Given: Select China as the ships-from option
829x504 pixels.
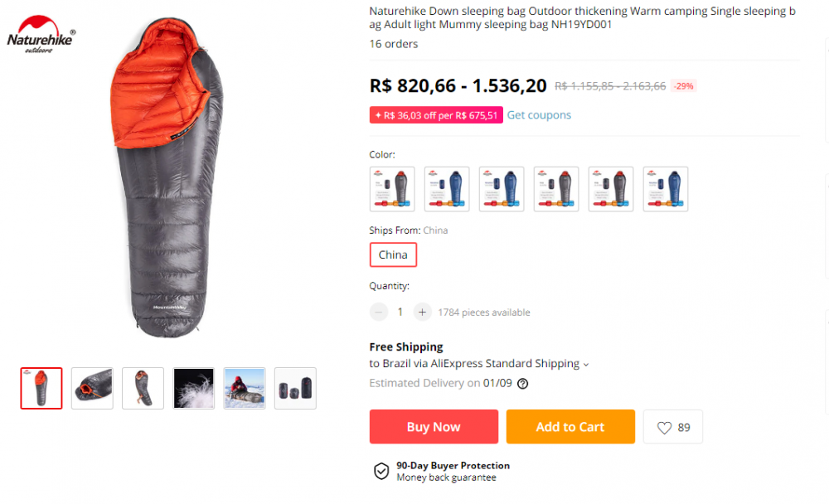Looking at the screenshot, I should [393, 255].
